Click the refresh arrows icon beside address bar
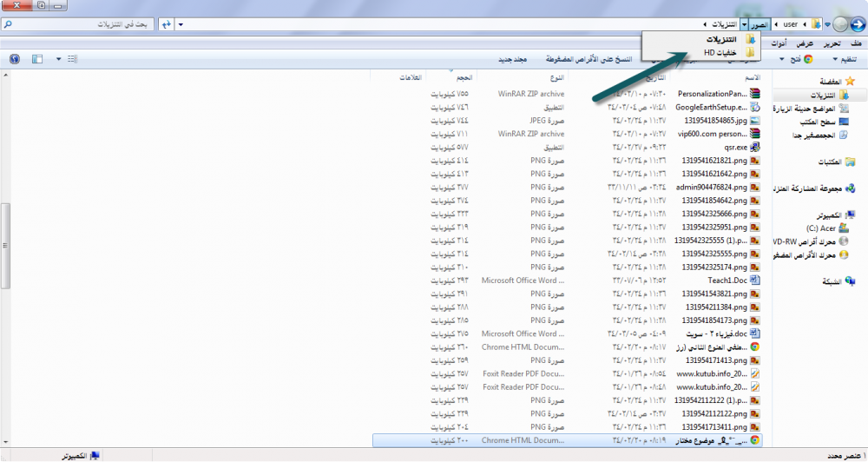 [167, 24]
